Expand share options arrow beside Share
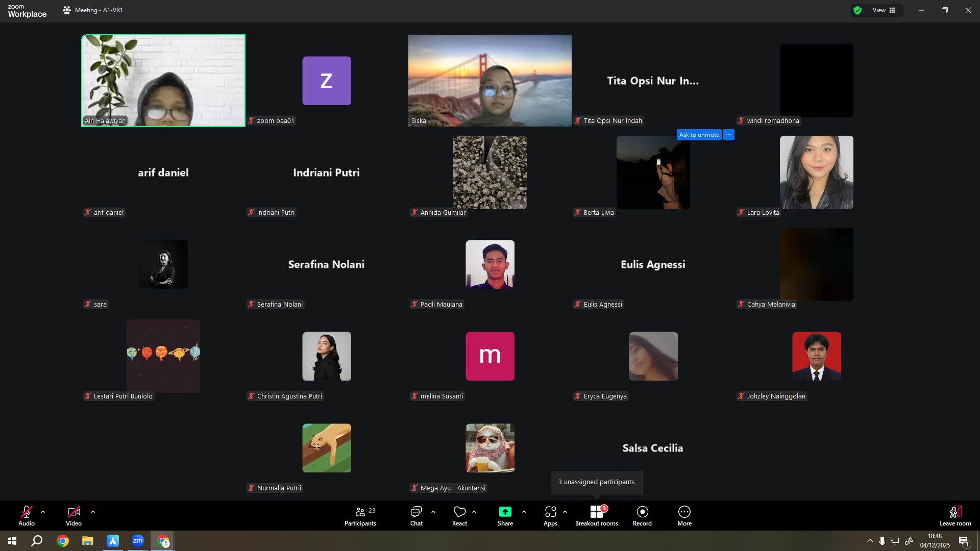The width and height of the screenshot is (980, 551). click(524, 512)
